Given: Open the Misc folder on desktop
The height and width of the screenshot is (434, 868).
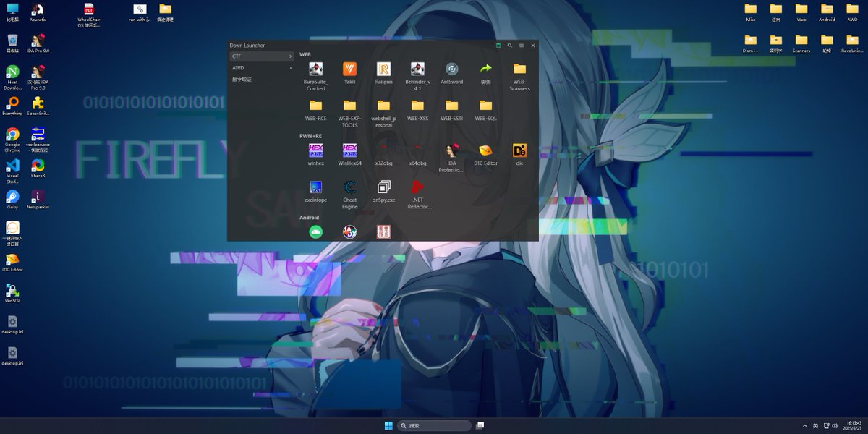Looking at the screenshot, I should coord(751,12).
